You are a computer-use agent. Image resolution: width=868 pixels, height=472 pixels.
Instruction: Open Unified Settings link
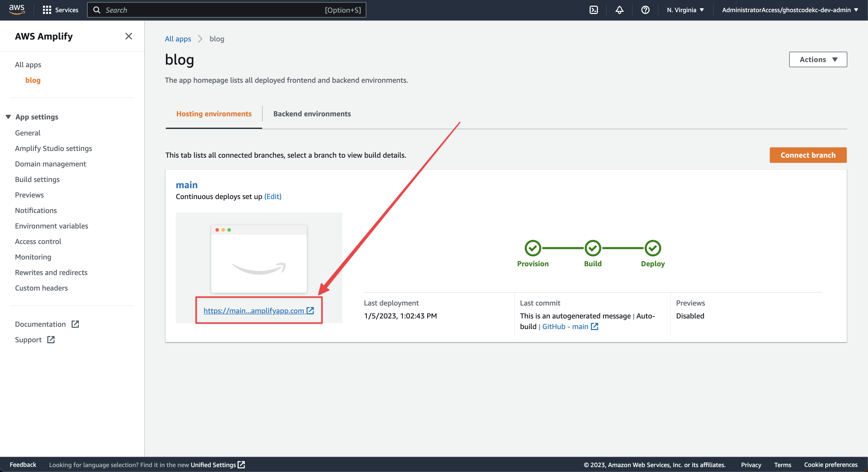[213, 465]
